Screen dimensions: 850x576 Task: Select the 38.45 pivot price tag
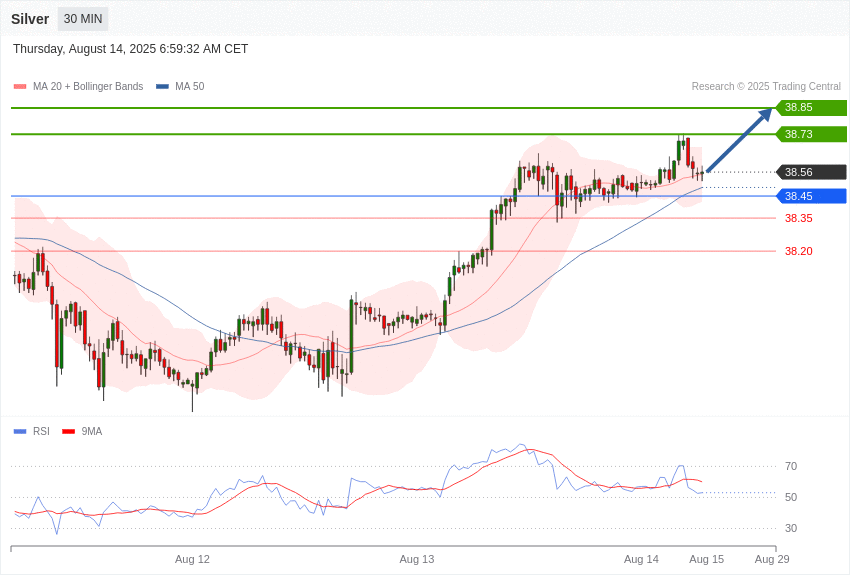click(x=810, y=196)
